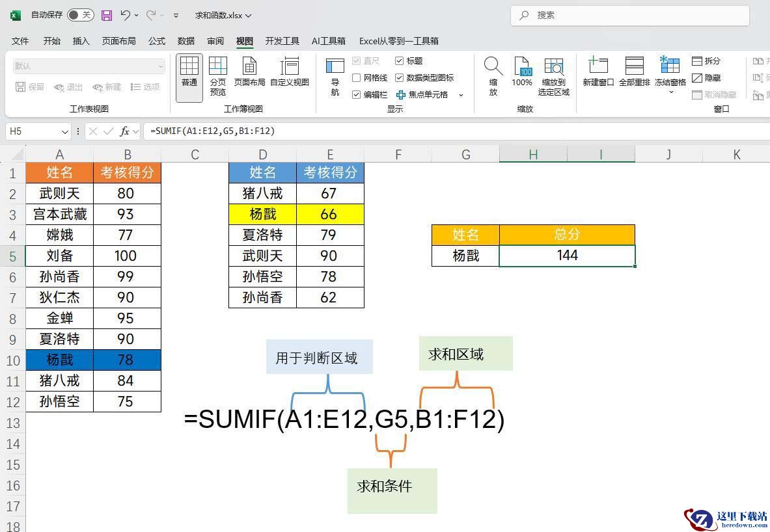Open the 公式 ribbon tab
Image resolution: width=770 pixels, height=532 pixels.
click(157, 41)
